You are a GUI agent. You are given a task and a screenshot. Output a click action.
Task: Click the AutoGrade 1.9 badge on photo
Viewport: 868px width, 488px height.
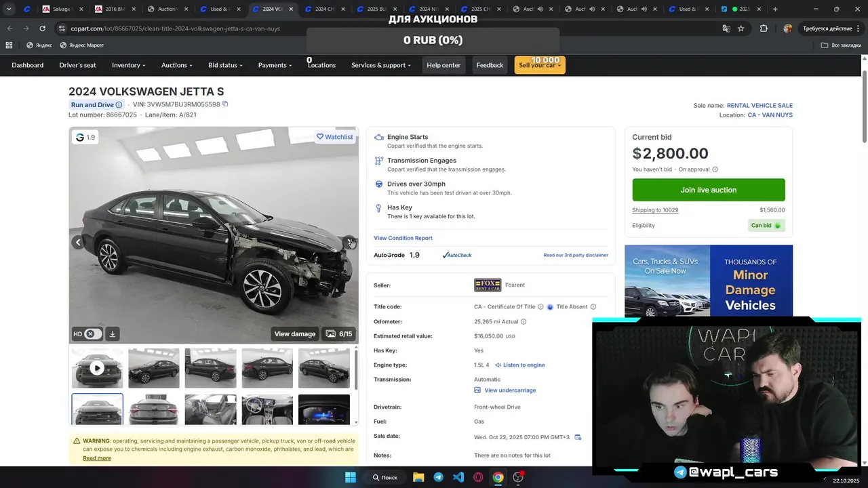85,137
